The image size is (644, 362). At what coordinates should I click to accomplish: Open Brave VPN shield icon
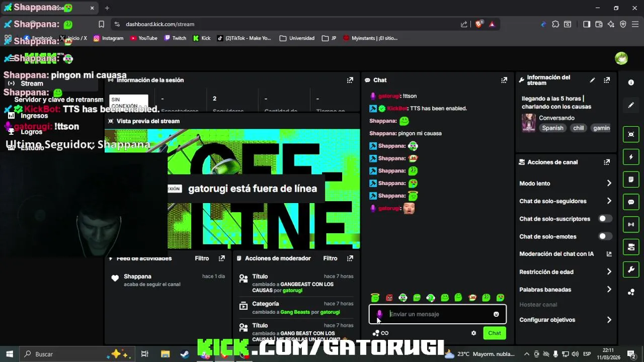tap(623, 24)
